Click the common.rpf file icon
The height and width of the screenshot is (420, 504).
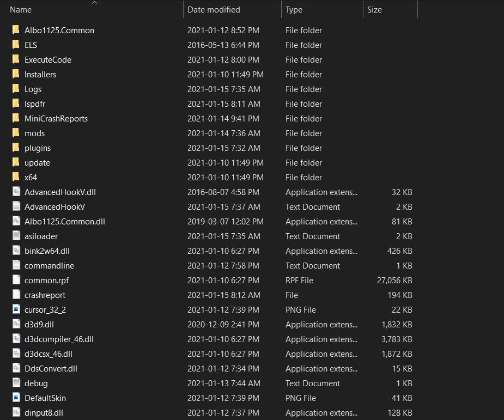tap(15, 280)
